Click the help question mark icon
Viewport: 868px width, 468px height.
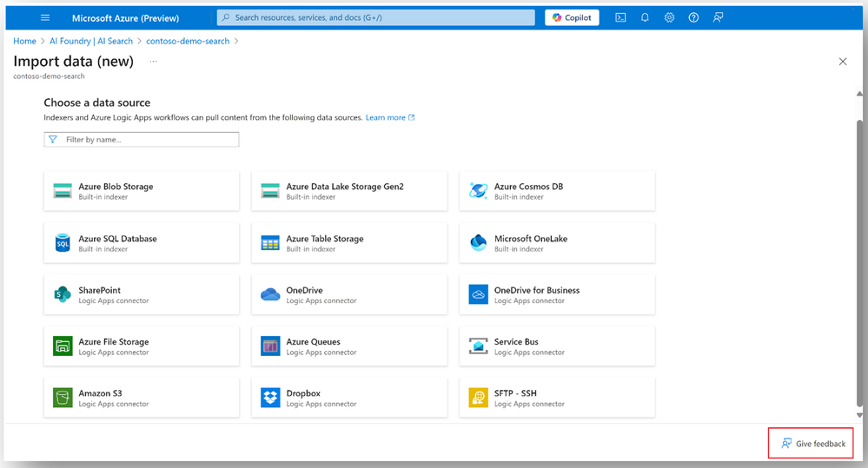click(693, 17)
